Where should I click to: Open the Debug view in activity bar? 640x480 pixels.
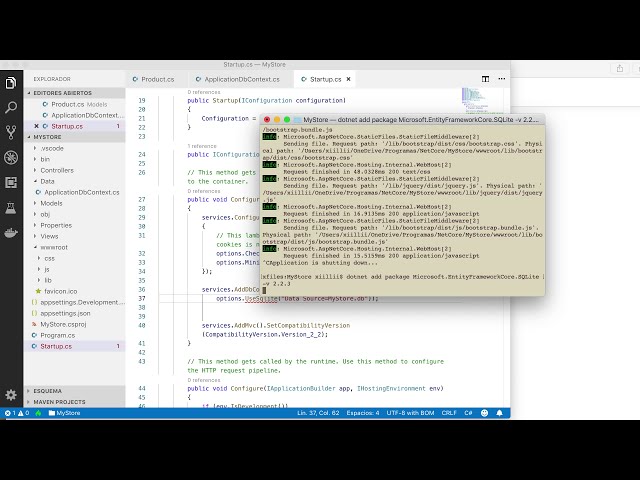click(x=11, y=157)
